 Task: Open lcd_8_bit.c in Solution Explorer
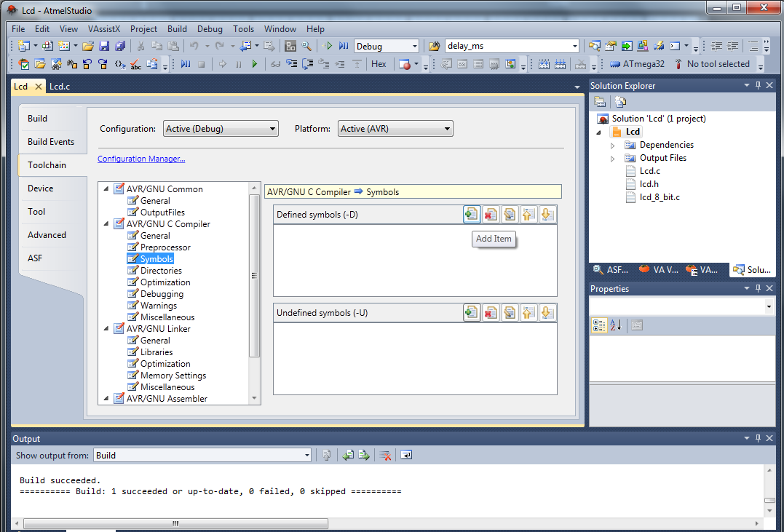[660, 197]
